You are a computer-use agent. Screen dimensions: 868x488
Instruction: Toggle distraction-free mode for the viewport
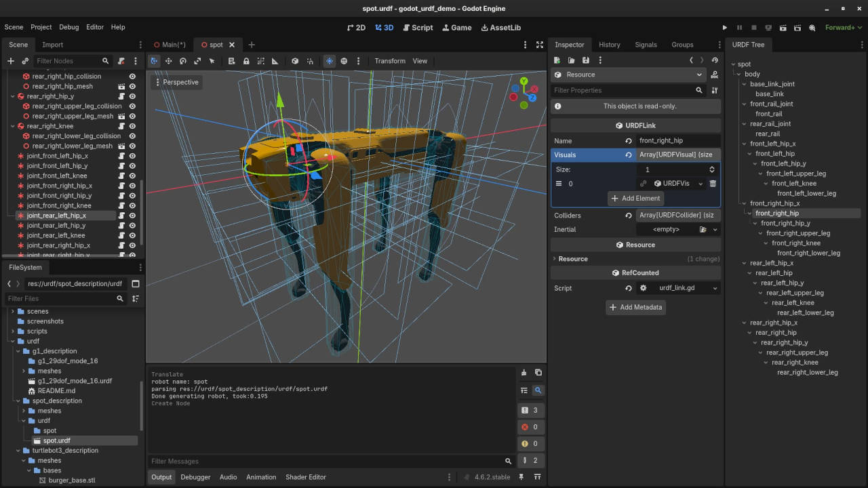[540, 45]
